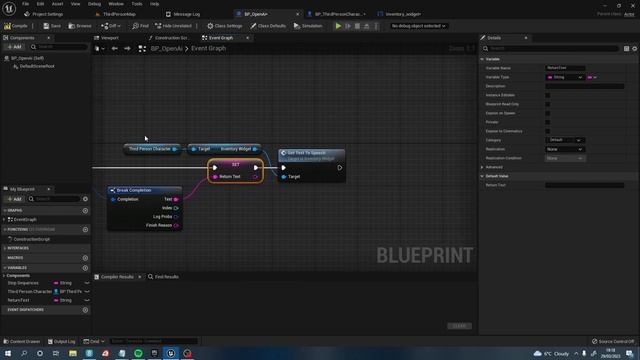
Task: Open Class Defaults in the toolbar
Action: point(268,26)
